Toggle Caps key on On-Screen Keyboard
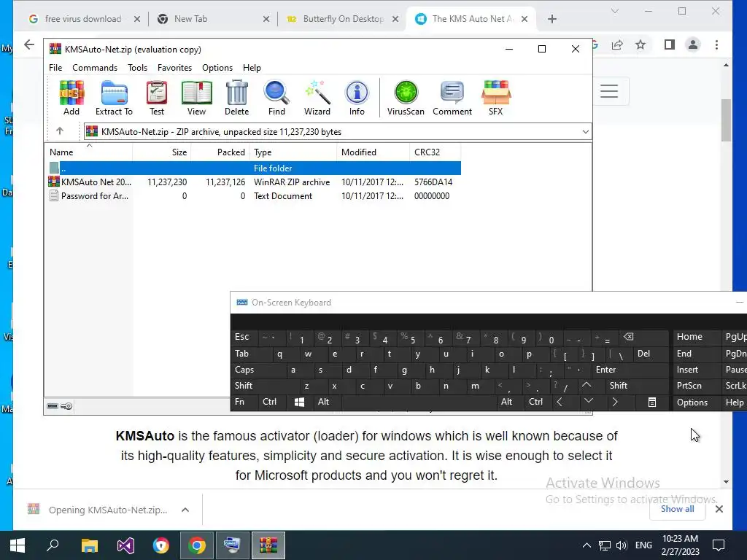 pyautogui.click(x=258, y=370)
